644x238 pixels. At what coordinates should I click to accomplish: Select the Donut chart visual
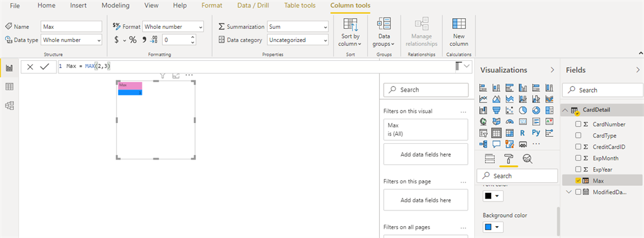[x=536, y=110]
